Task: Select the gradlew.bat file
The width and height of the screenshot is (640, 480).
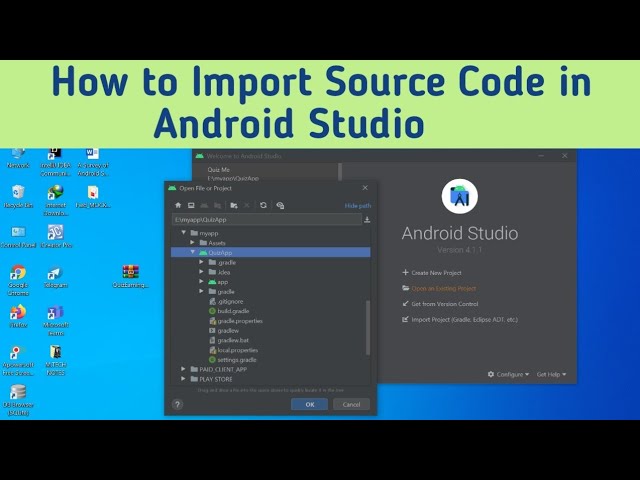Action: pos(229,340)
